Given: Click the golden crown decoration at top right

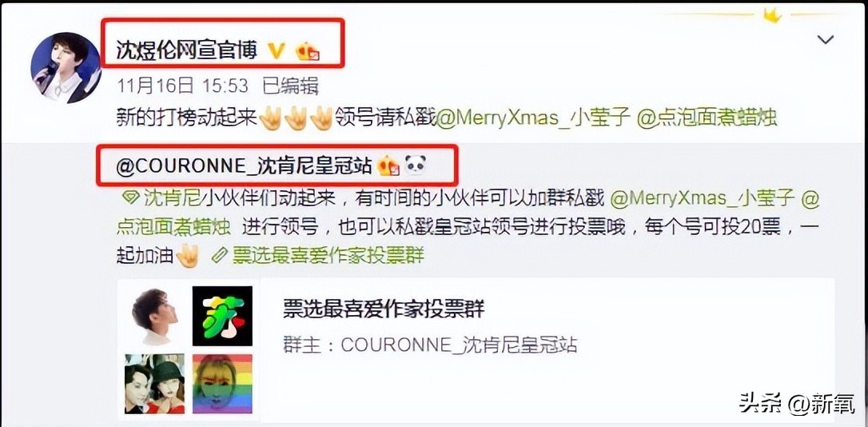Looking at the screenshot, I should click(x=772, y=15).
